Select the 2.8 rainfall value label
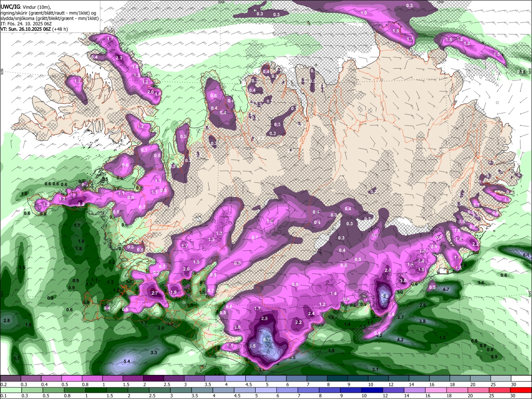The height and width of the screenshot is (399, 532). click(x=7, y=320)
